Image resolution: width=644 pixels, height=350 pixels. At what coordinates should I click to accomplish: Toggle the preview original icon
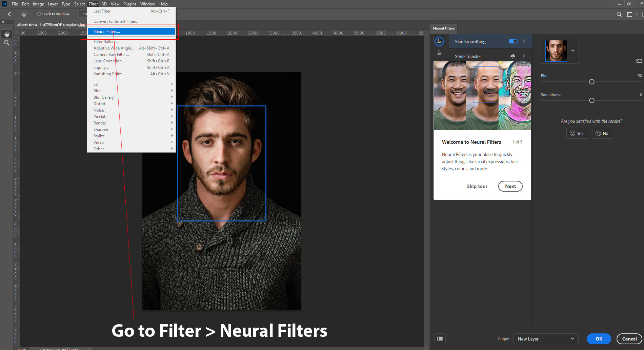440,339
